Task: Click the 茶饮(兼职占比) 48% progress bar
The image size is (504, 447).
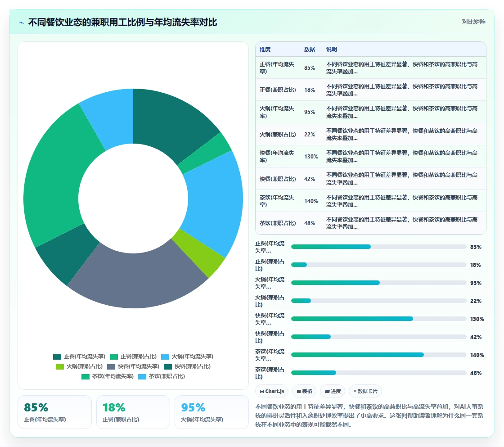Action: [378, 373]
